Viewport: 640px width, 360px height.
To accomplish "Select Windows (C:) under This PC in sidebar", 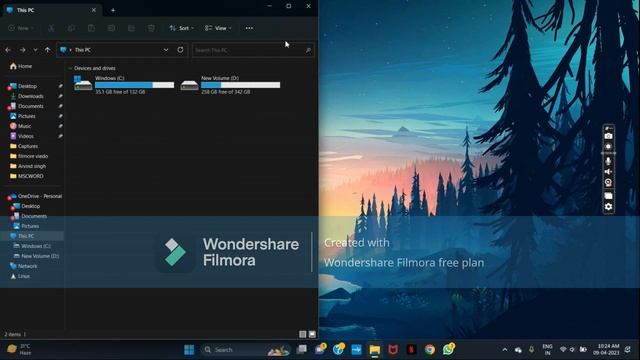I will [x=36, y=246].
